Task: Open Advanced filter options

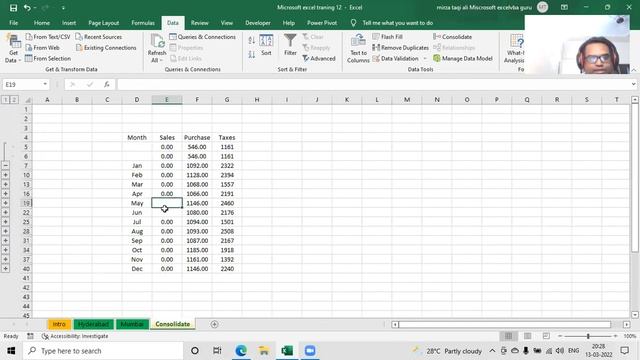Action: [x=319, y=58]
